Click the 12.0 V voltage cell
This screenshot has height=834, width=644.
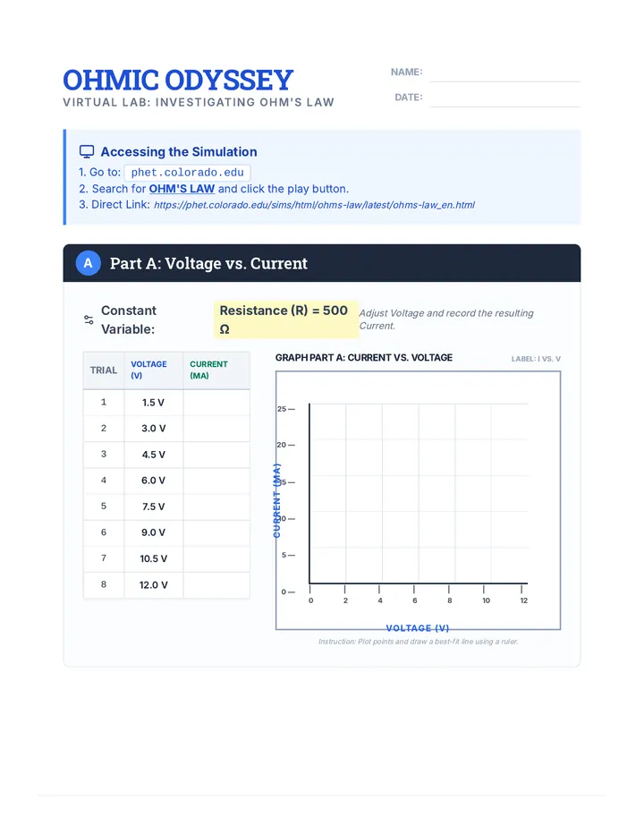153,585
